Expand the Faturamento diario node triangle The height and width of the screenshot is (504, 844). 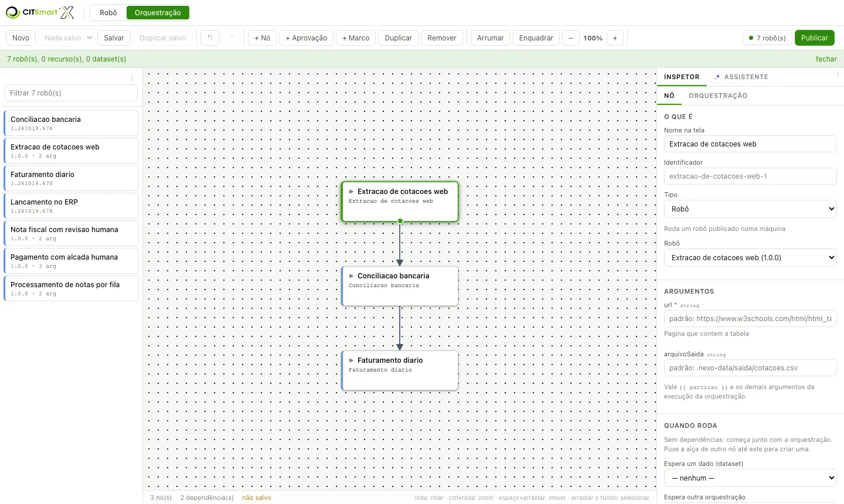tap(352, 360)
